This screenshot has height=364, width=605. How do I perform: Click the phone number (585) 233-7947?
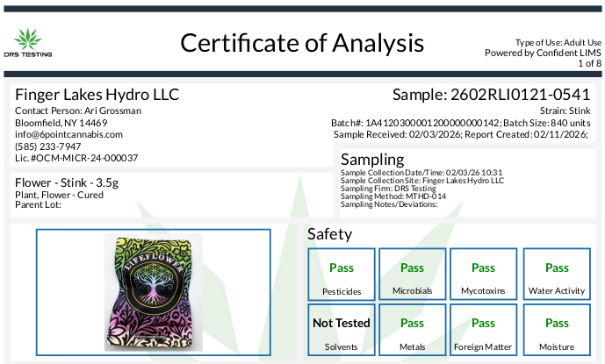(x=47, y=146)
